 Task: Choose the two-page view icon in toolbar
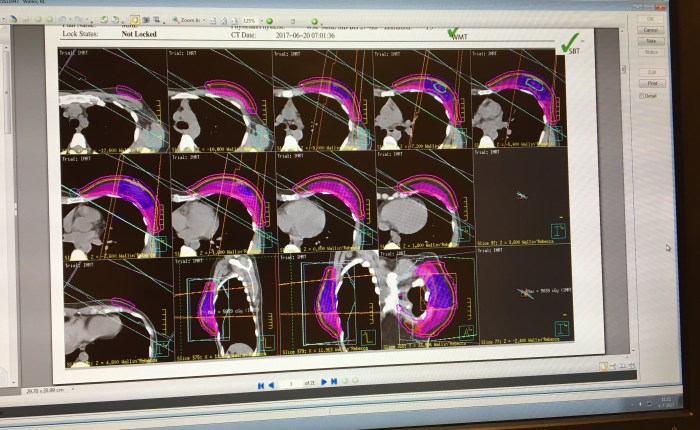point(146,20)
